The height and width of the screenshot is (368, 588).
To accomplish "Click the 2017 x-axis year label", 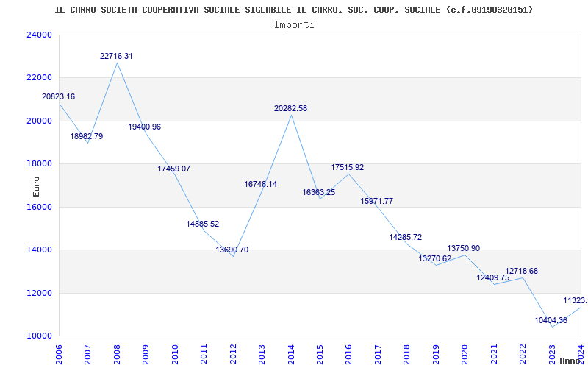I will tap(378, 354).
